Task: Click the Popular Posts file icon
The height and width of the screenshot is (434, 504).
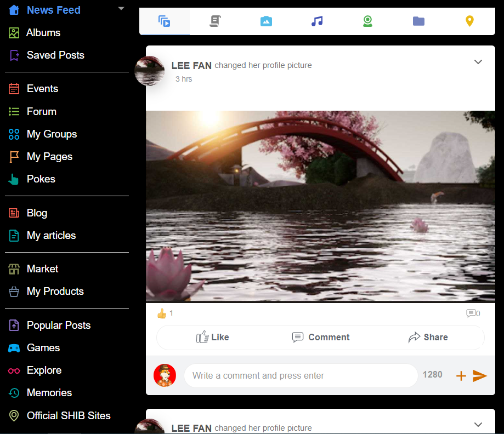Action: [x=14, y=325]
